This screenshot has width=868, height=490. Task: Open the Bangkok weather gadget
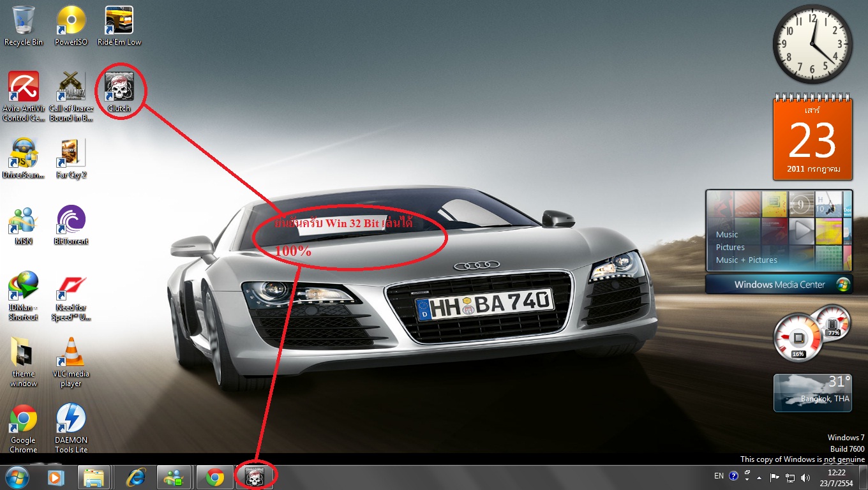[x=812, y=392]
